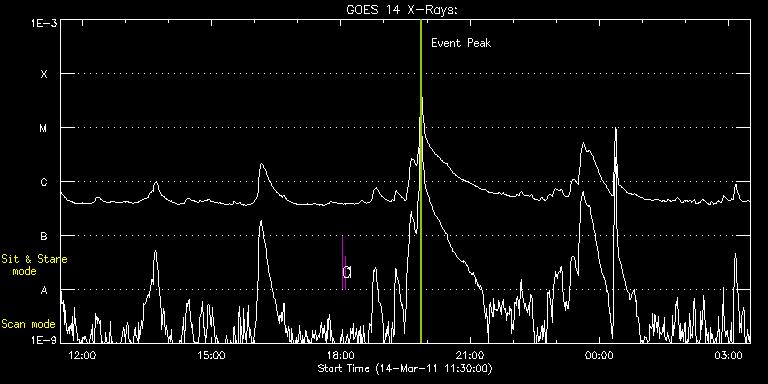This screenshot has width=768, height=384.
Task: Click the "Event Peak" text label
Action: tap(461, 43)
